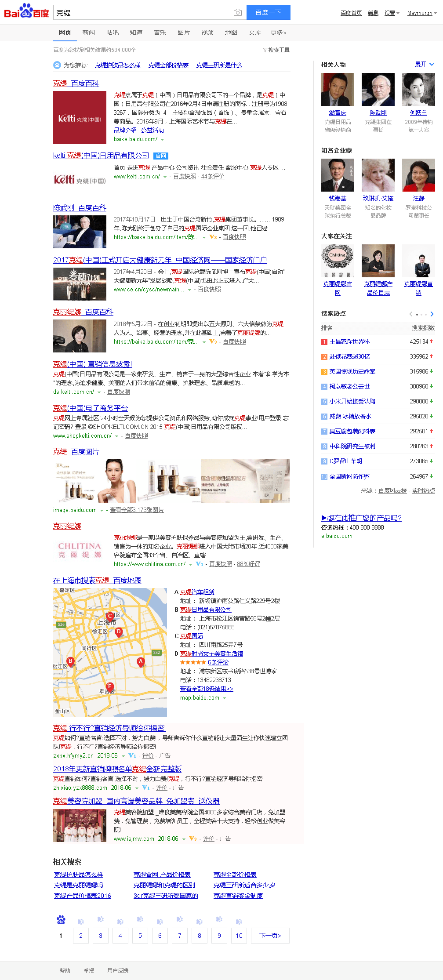Switch to 知道 tab

pos(136,33)
